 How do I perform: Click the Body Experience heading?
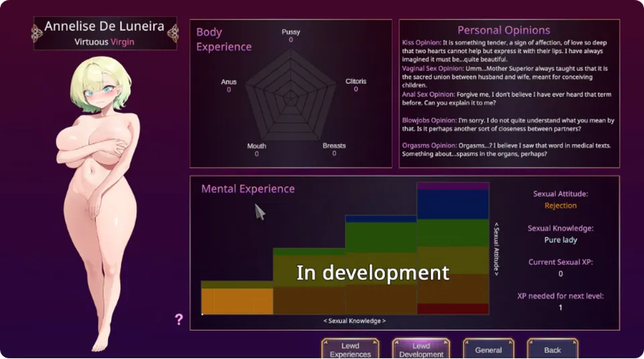pyautogui.click(x=223, y=40)
